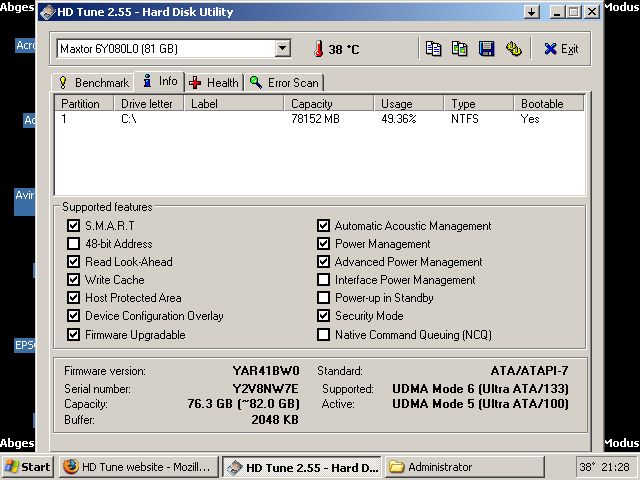Click the copy screenshot toolbar icon
The width and height of the screenshot is (640, 480).
[x=460, y=49]
